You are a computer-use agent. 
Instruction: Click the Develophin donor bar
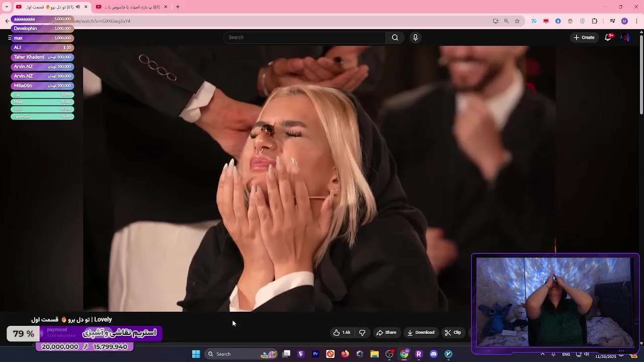[x=42, y=29]
